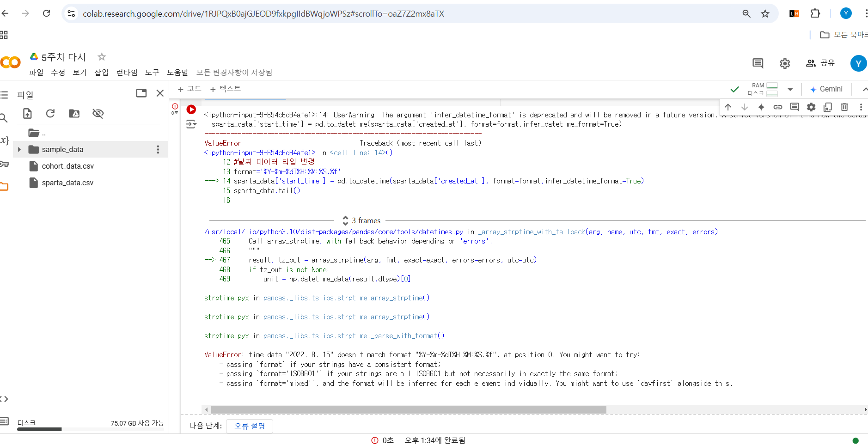This screenshot has width=868, height=445.
Task: Add a new code cell
Action: tap(189, 89)
